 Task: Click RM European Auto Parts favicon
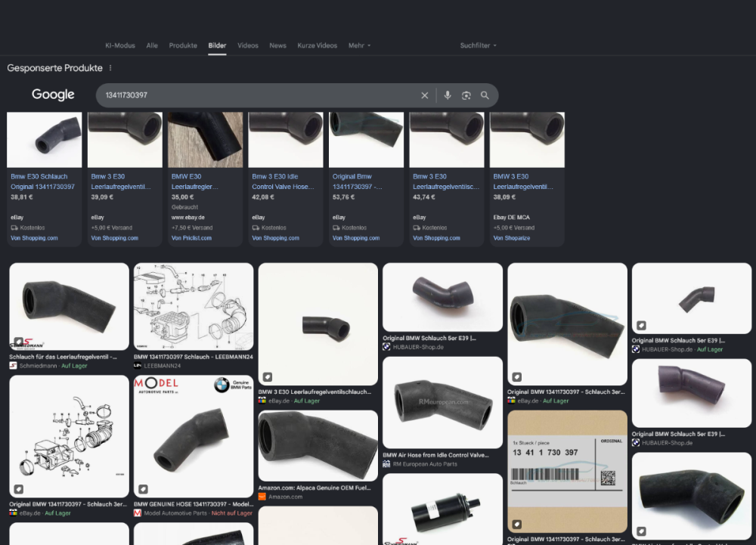tap(386, 464)
